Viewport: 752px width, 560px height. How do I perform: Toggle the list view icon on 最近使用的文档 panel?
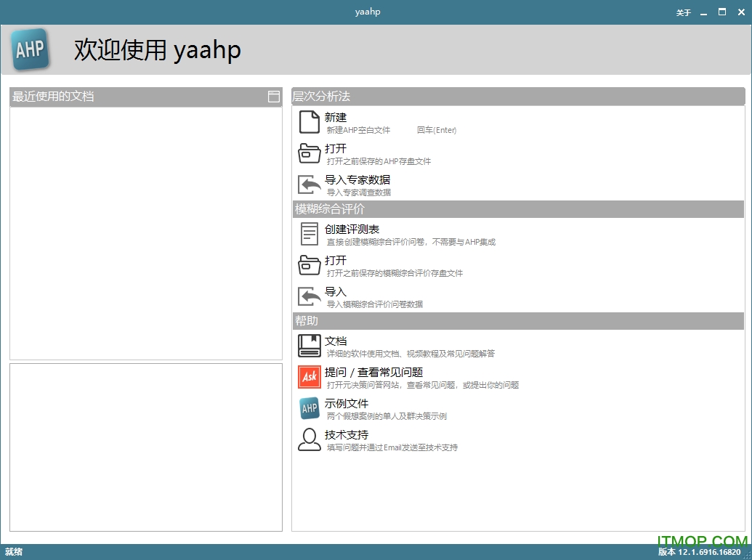point(274,96)
